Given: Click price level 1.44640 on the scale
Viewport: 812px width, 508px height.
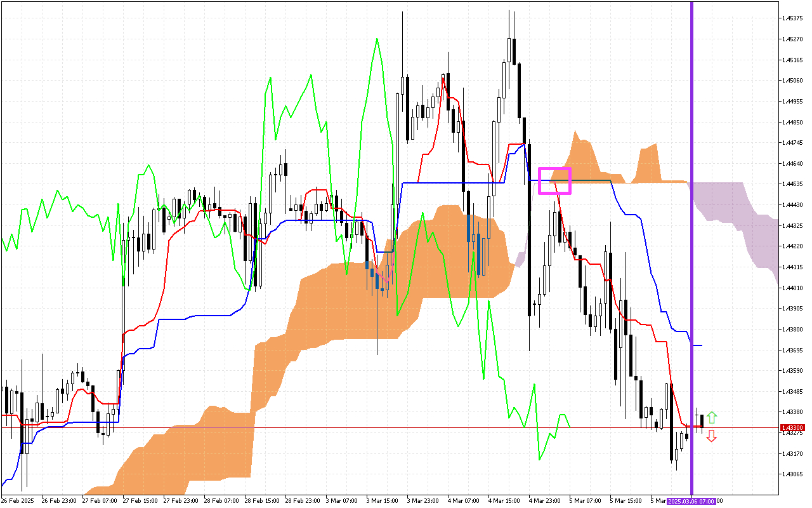Looking at the screenshot, I should coord(792,164).
